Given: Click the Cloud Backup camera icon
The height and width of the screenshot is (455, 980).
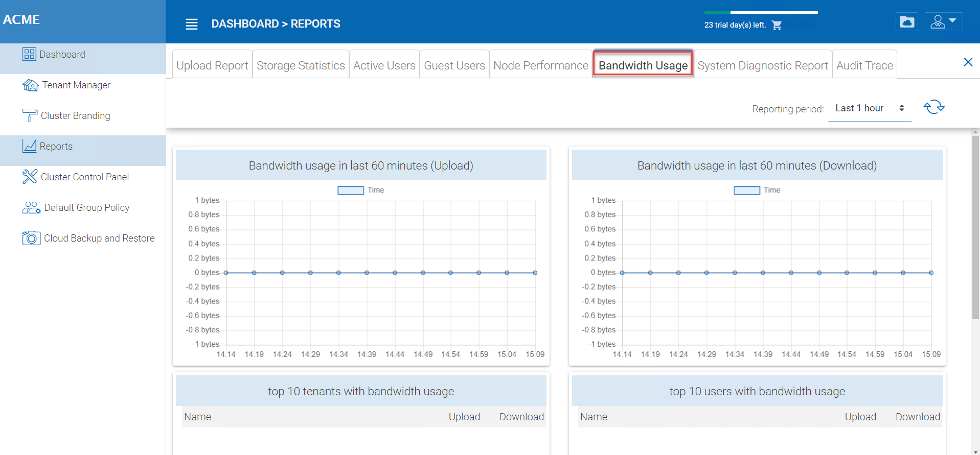Looking at the screenshot, I should point(31,238).
